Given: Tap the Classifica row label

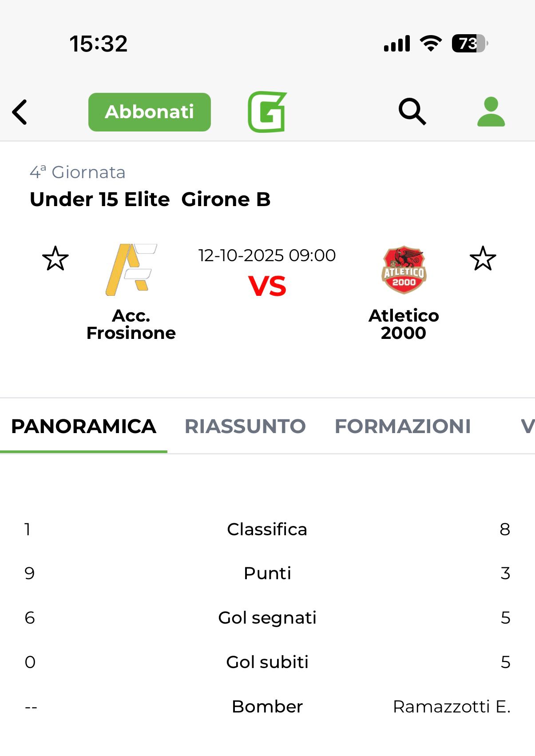Looking at the screenshot, I should (267, 529).
